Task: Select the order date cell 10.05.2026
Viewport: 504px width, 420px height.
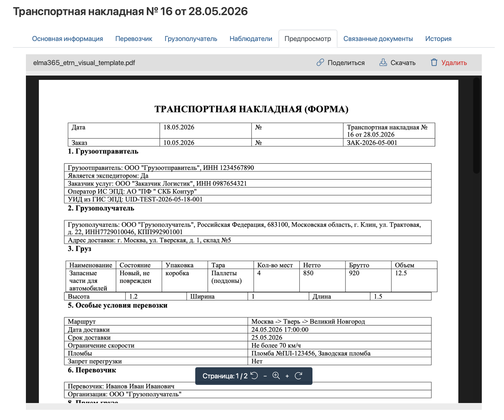Action: pos(206,142)
